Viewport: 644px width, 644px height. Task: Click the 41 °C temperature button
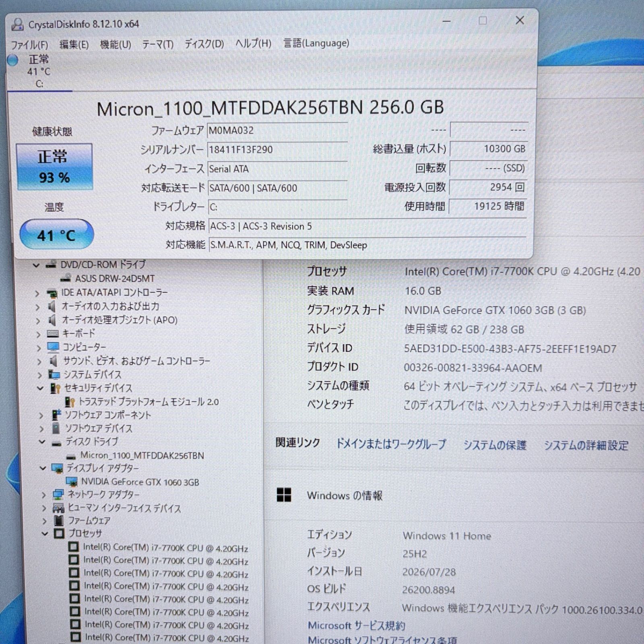[x=56, y=234]
